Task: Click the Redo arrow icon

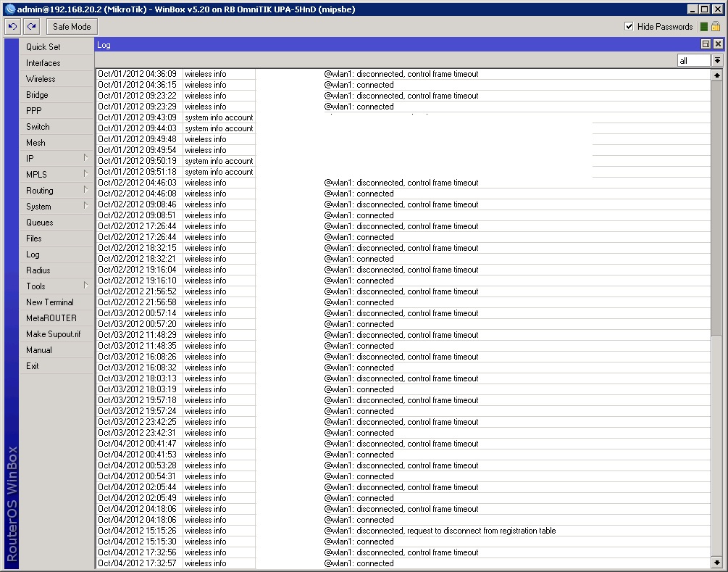Action: tap(30, 26)
